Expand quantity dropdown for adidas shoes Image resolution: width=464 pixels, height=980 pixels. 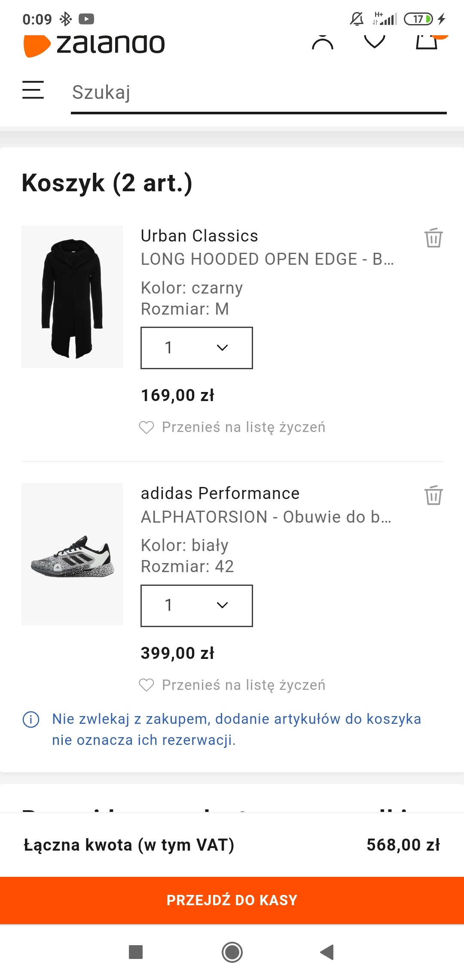click(x=197, y=606)
